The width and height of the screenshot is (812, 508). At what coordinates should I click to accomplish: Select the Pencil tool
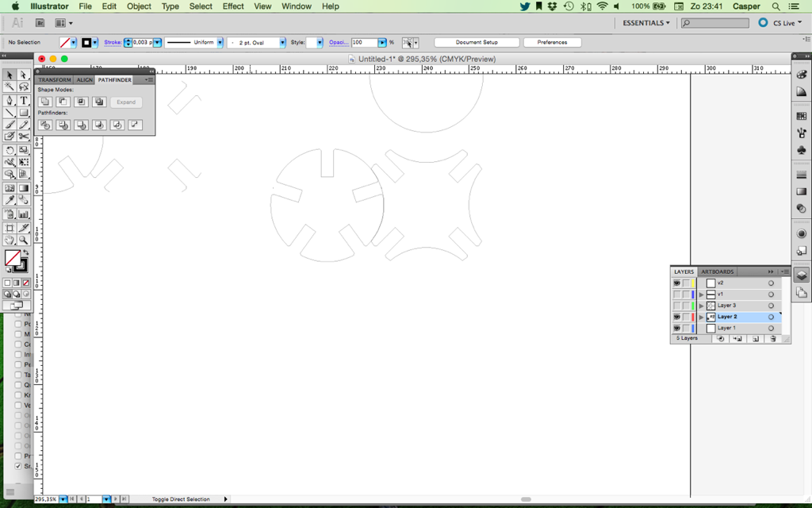(23, 125)
